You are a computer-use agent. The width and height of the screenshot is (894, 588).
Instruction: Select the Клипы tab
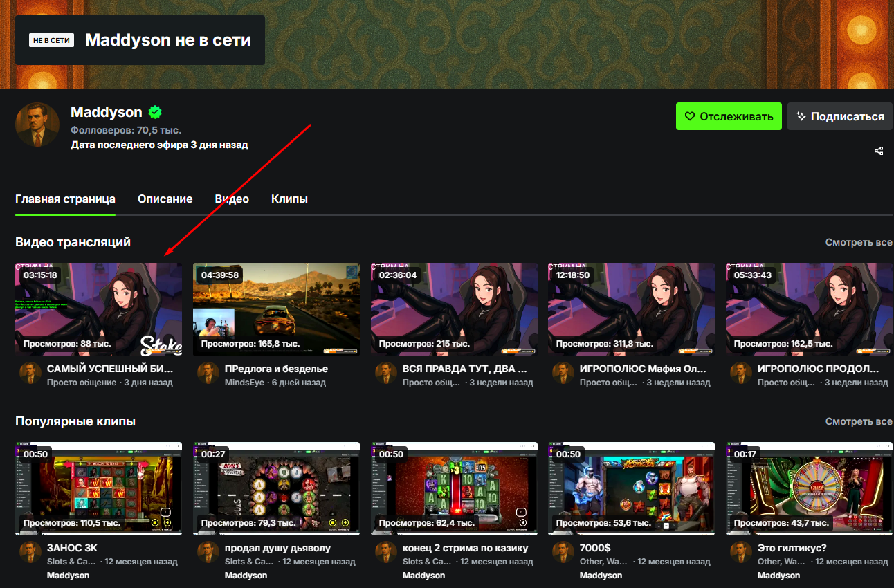(x=289, y=199)
